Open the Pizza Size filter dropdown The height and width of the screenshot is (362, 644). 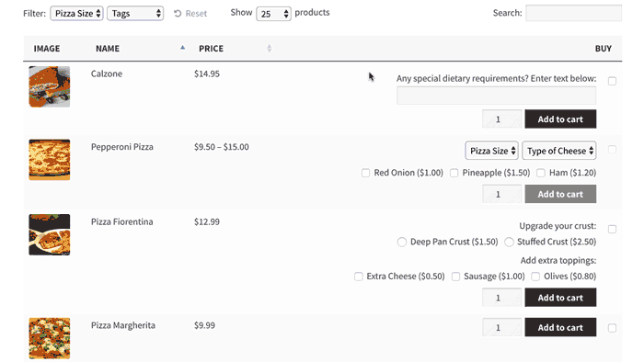(76, 13)
